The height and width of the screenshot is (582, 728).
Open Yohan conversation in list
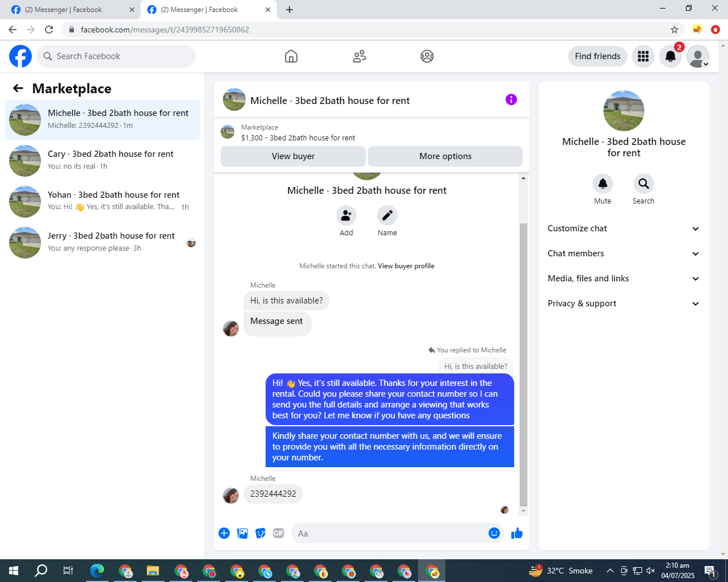(x=102, y=202)
